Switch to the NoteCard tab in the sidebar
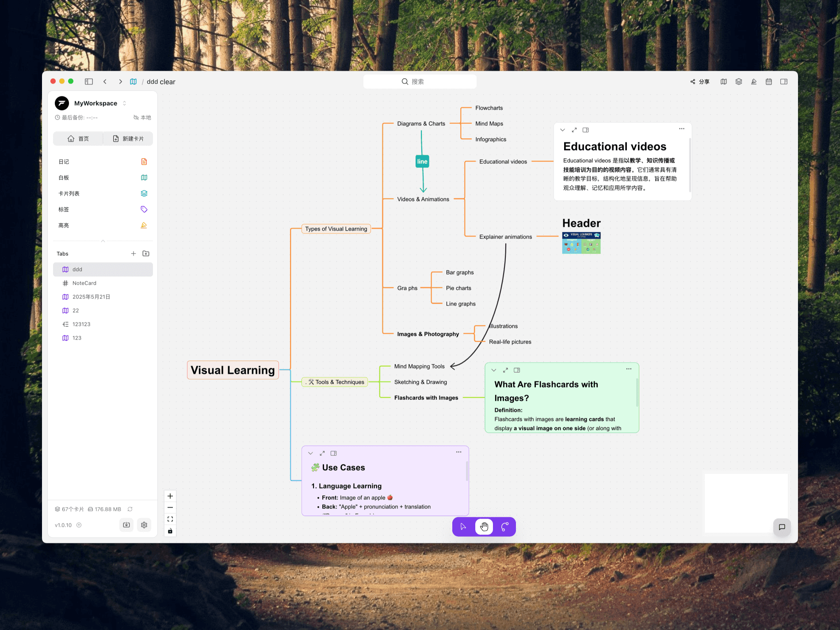 tap(84, 283)
